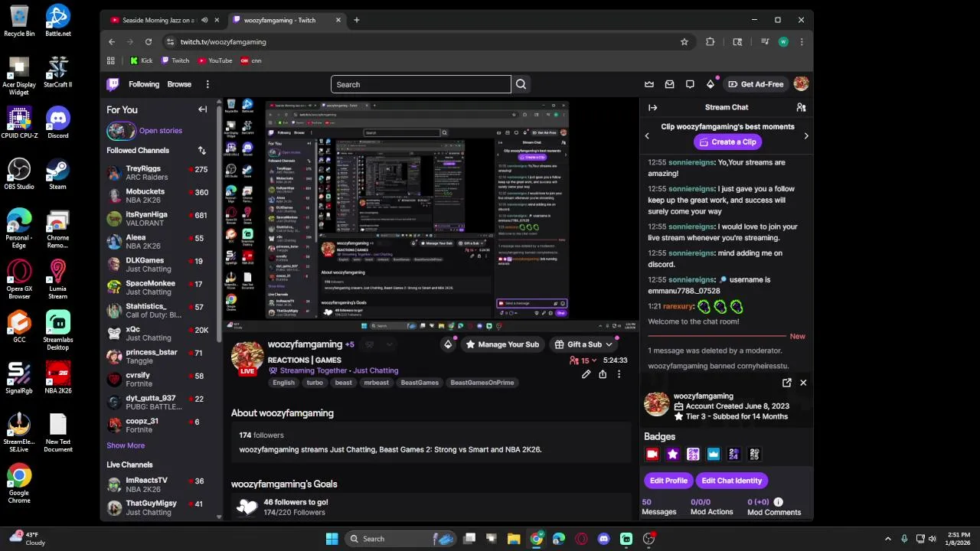Open the Whispers speech bubble icon
Screen dimensions: 980x551
(x=690, y=84)
